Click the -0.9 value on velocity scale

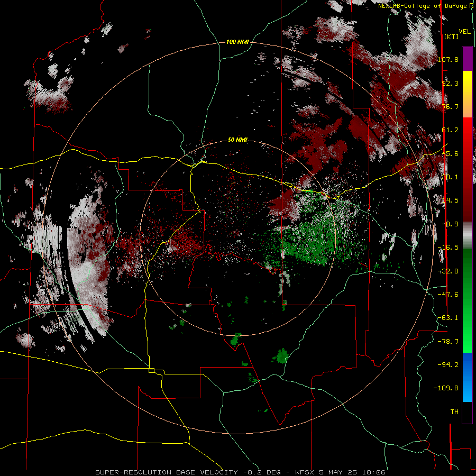[451, 224]
